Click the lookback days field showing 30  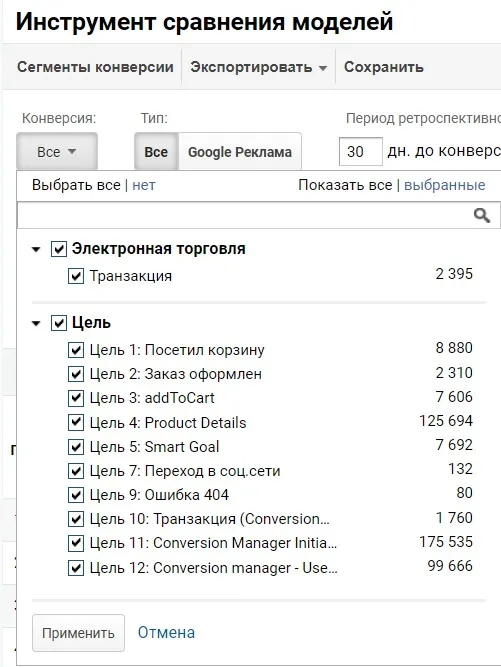[361, 151]
